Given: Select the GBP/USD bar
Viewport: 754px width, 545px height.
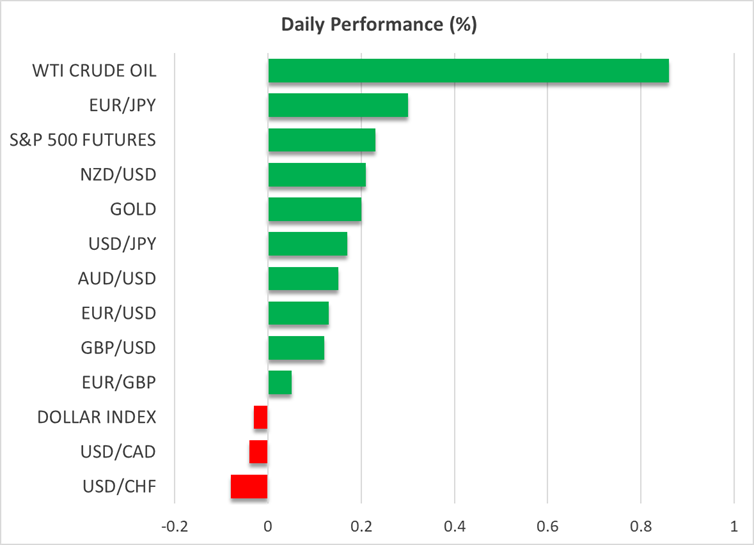Looking at the screenshot, I should point(296,348).
